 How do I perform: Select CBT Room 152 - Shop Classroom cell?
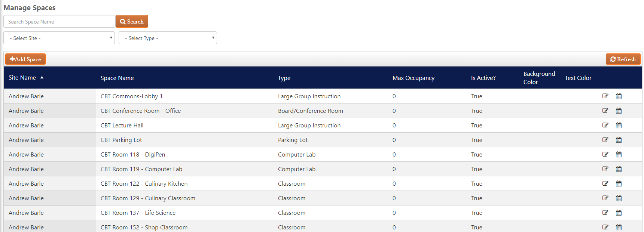(184, 226)
